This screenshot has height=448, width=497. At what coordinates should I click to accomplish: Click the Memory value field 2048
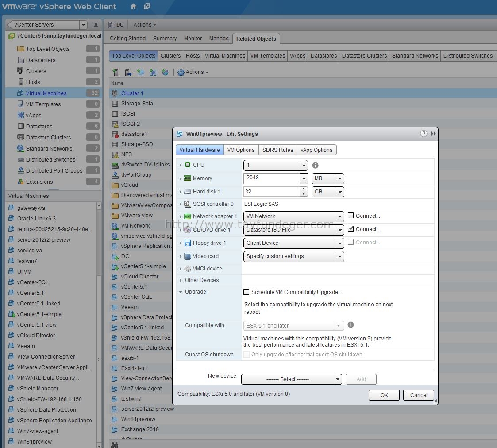coord(271,178)
